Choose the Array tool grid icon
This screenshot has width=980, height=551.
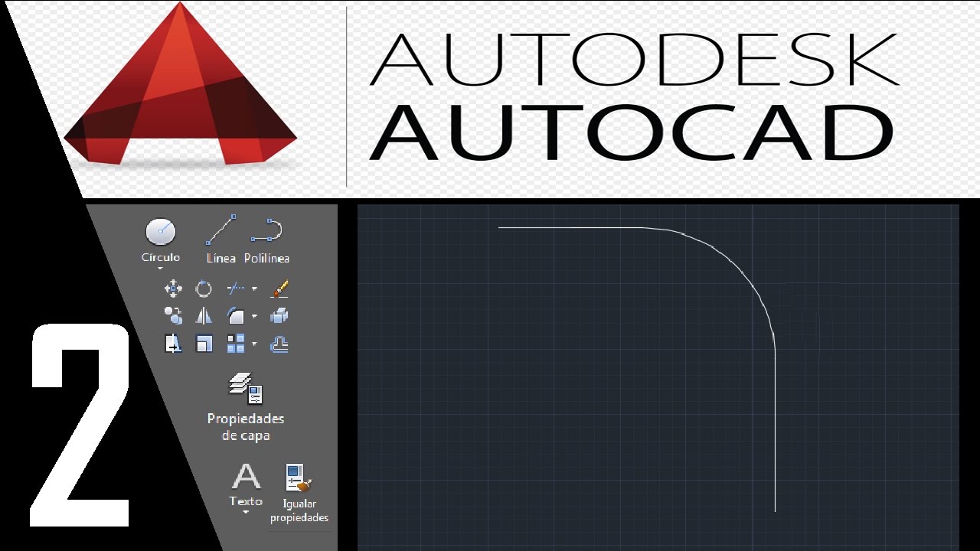pyautogui.click(x=235, y=344)
